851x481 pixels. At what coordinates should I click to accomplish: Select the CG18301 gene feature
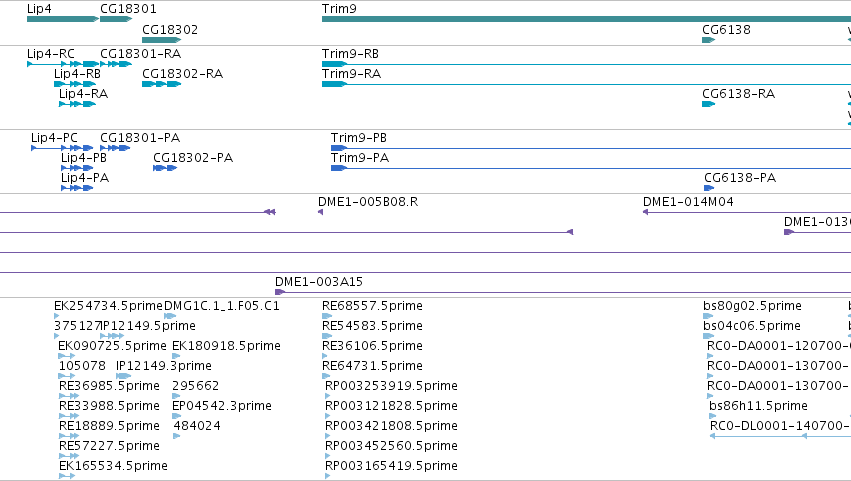pyautogui.click(x=116, y=19)
